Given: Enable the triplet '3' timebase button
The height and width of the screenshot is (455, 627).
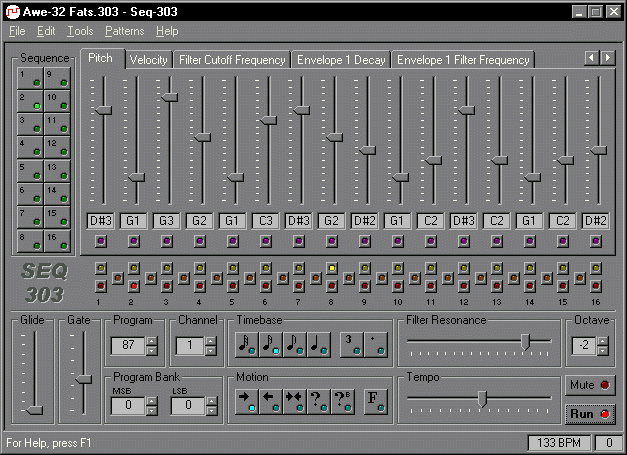Looking at the screenshot, I should point(352,345).
